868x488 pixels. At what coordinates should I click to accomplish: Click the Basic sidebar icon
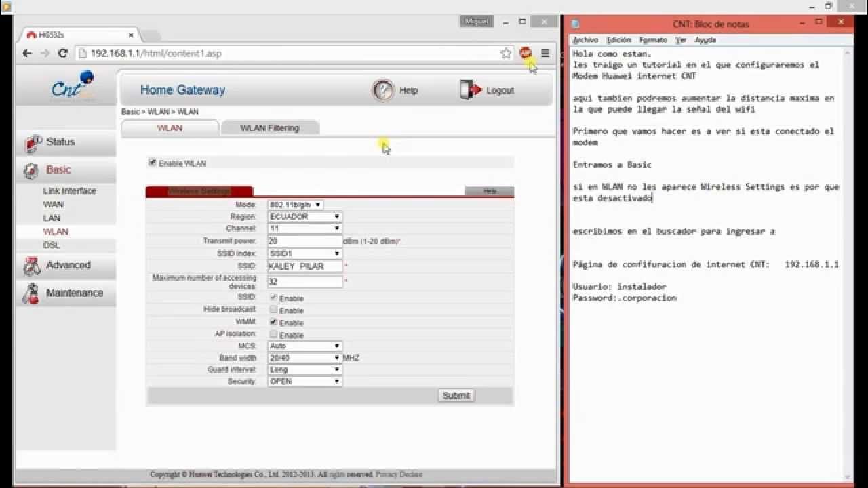tap(32, 170)
